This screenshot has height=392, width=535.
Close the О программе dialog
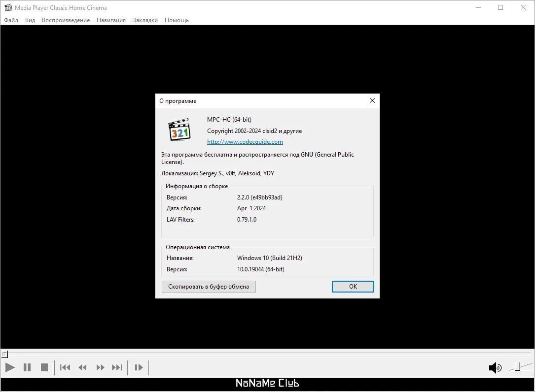(372, 100)
